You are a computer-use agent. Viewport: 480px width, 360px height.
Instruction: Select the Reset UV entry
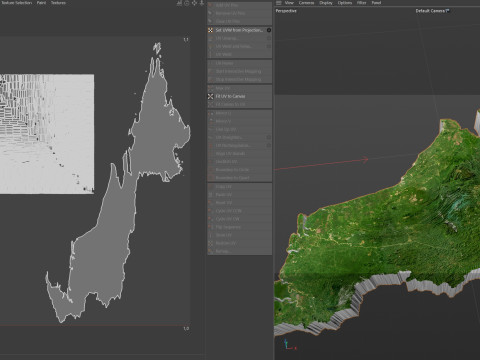click(239, 203)
